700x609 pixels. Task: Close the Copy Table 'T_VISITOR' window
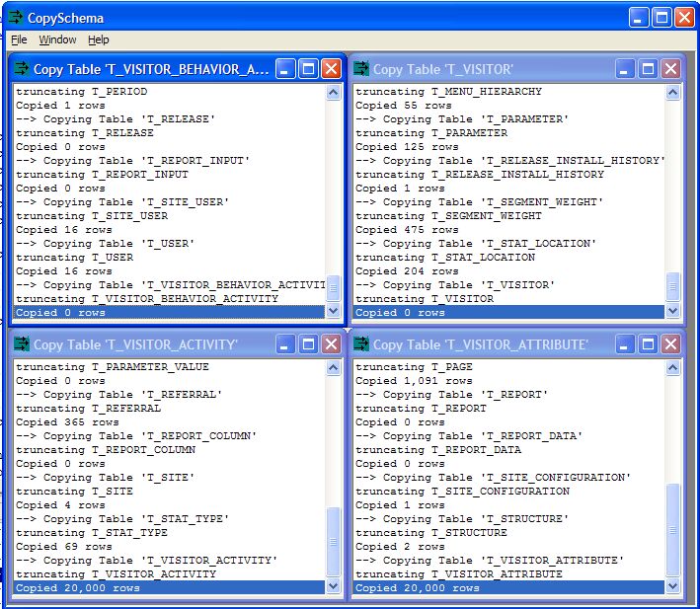click(671, 69)
